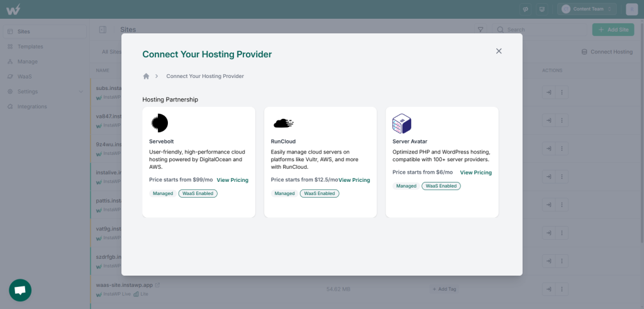
Task: Go to Sites in the sidebar
Action: click(45, 31)
